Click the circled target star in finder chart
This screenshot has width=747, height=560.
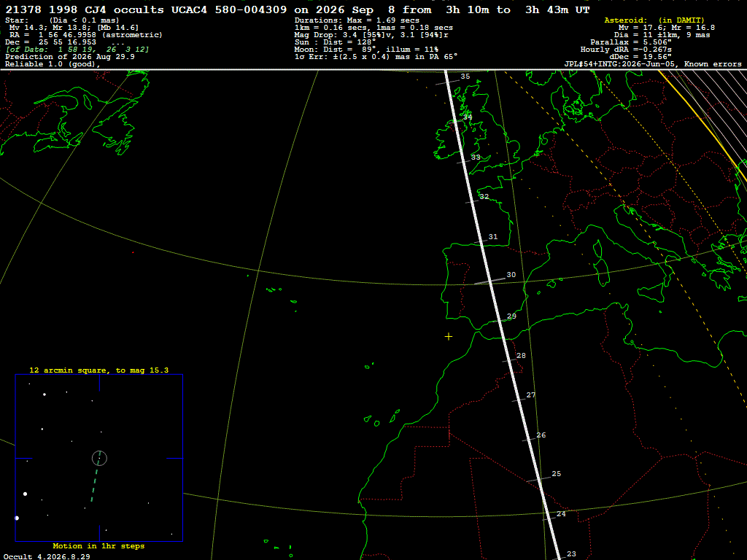pos(99,458)
